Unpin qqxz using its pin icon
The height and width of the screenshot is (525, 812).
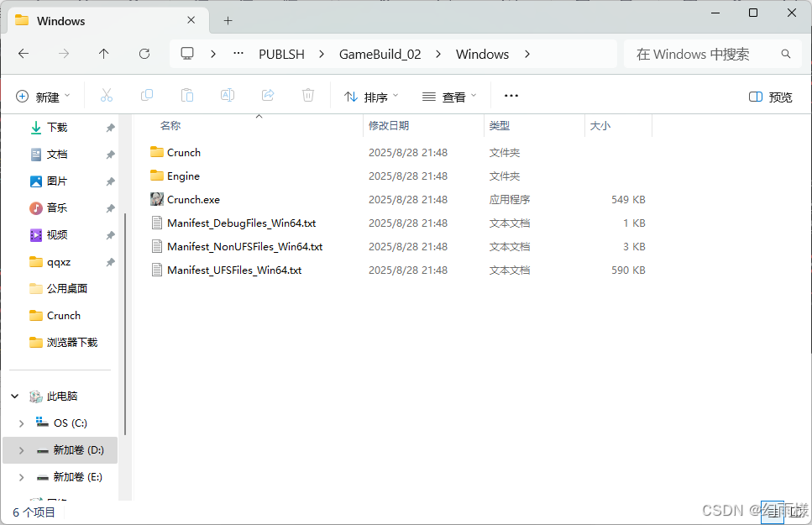(x=110, y=262)
